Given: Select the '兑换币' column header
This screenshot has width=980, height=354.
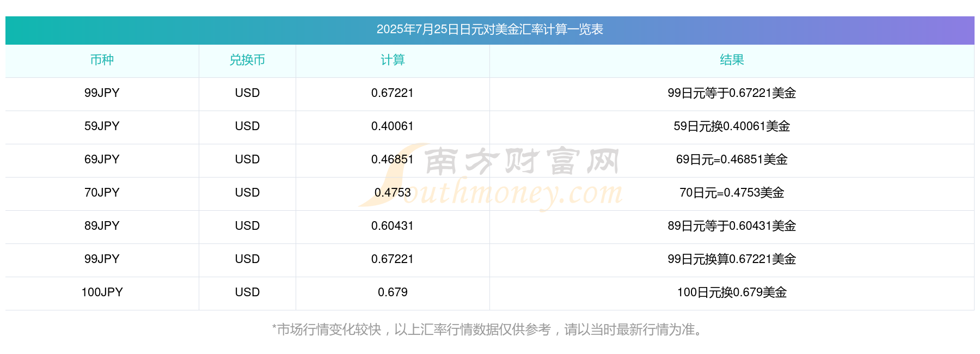Looking at the screenshot, I should (247, 60).
